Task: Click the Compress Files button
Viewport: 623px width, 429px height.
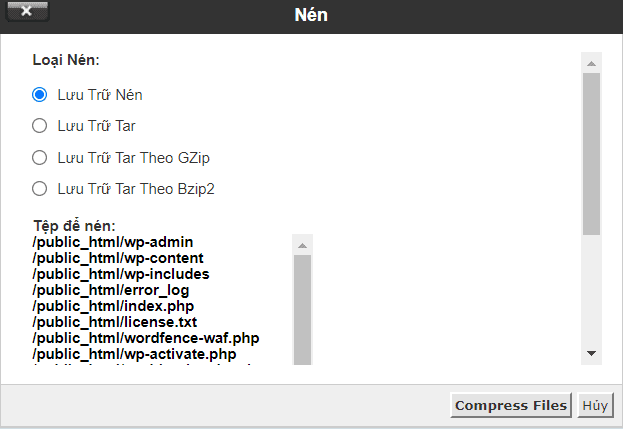Action: (511, 406)
